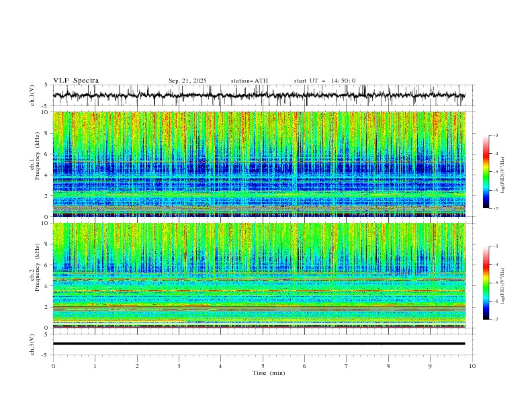Image resolution: width=532 pixels, height=411 pixels.
Task: Click the ch.1 spectrogram panel
Action: coord(259,164)
